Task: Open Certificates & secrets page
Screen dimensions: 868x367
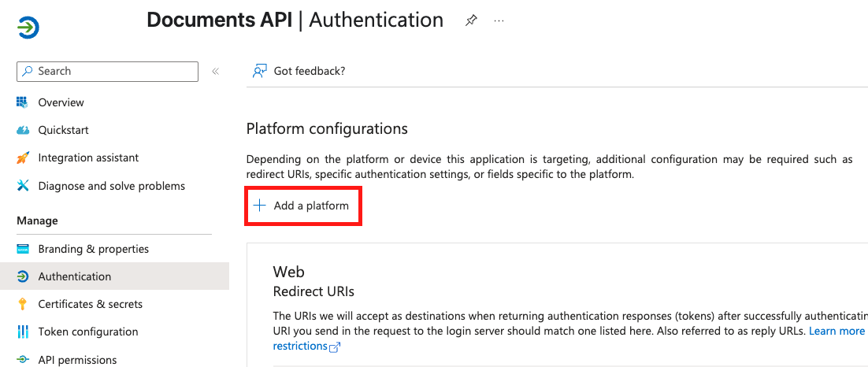Action: [x=91, y=304]
